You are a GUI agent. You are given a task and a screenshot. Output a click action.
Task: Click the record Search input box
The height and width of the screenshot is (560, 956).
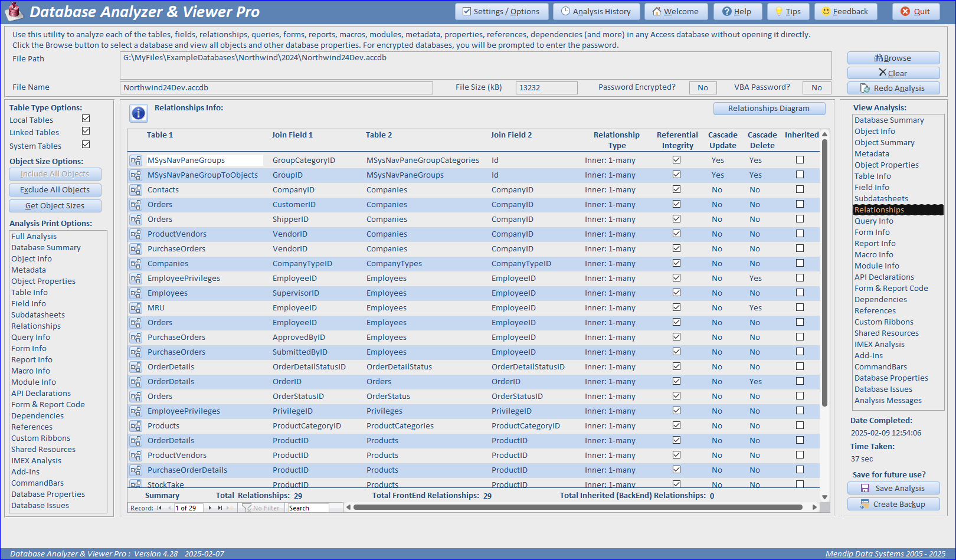pos(307,508)
